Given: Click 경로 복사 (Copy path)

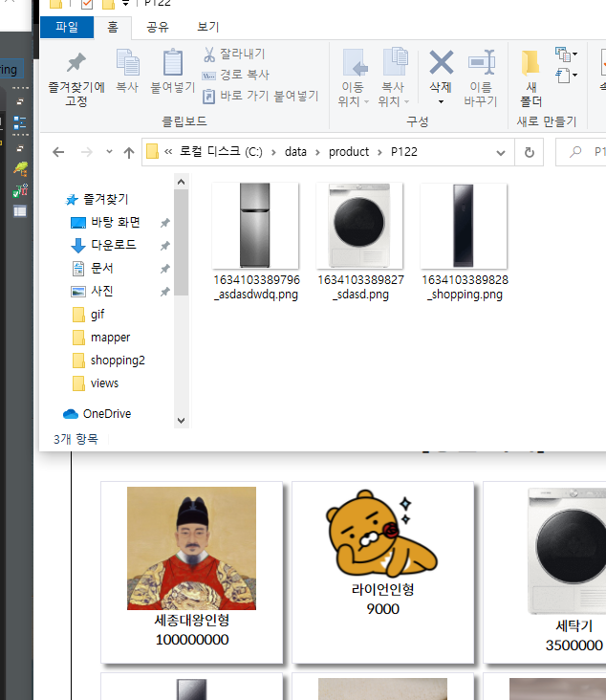Looking at the screenshot, I should coord(236,75).
